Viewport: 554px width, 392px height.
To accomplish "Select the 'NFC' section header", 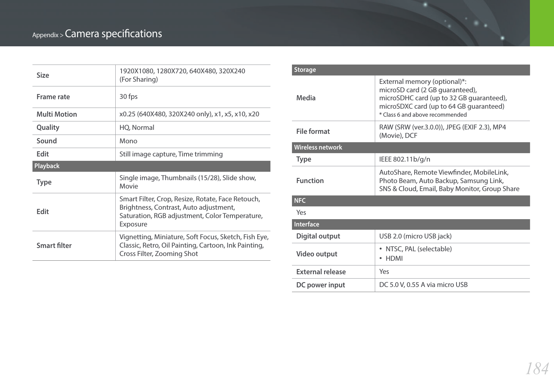I will pyautogui.click(x=411, y=201).
